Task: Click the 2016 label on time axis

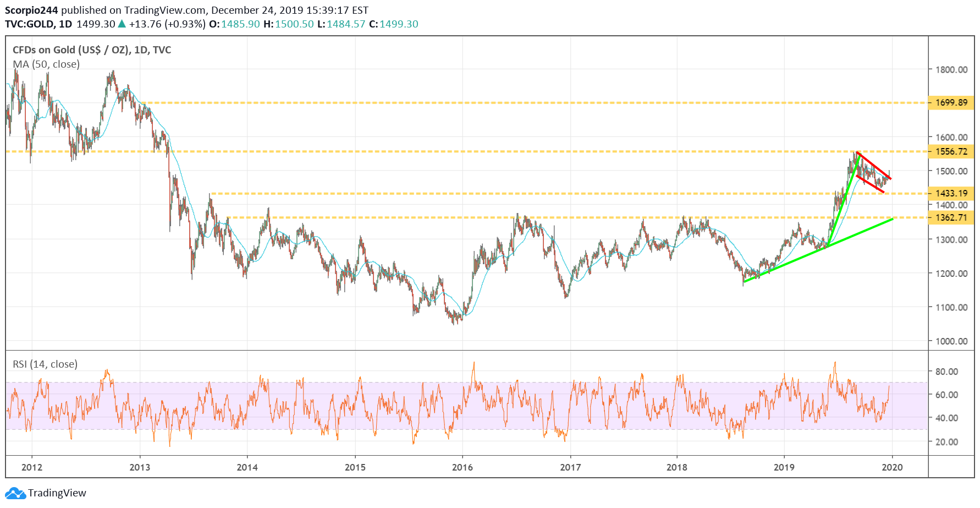Action: click(x=463, y=467)
